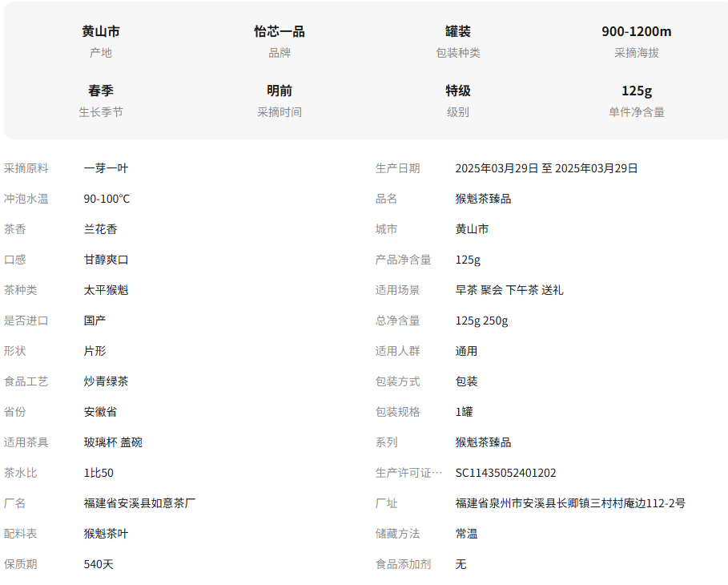728x585 pixels.
Task: Select license number SC11435052401202
Action: (x=505, y=473)
